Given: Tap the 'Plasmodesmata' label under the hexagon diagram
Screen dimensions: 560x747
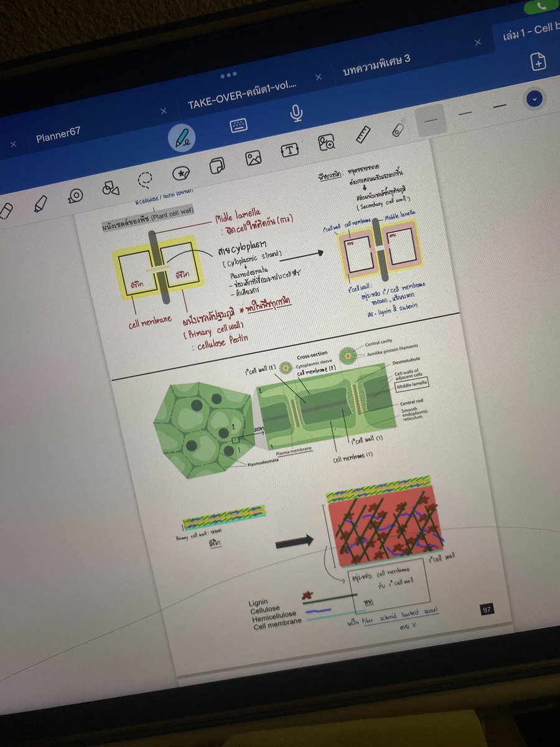Looking at the screenshot, I should point(262,464).
